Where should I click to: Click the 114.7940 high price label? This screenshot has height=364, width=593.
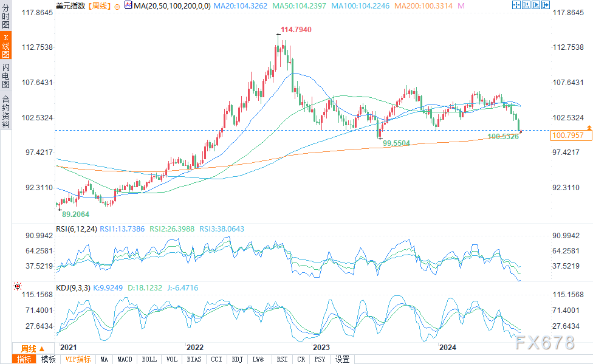(296, 30)
